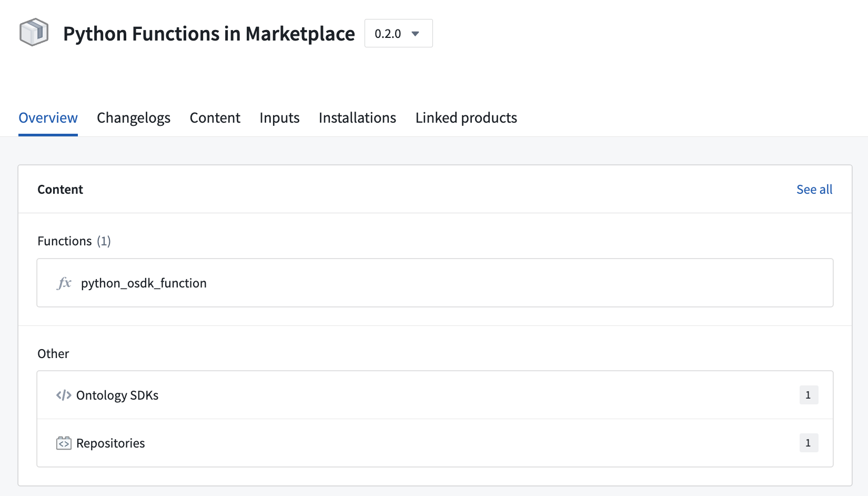Open the Functions (1) section header
868x496 pixels.
[x=74, y=241]
